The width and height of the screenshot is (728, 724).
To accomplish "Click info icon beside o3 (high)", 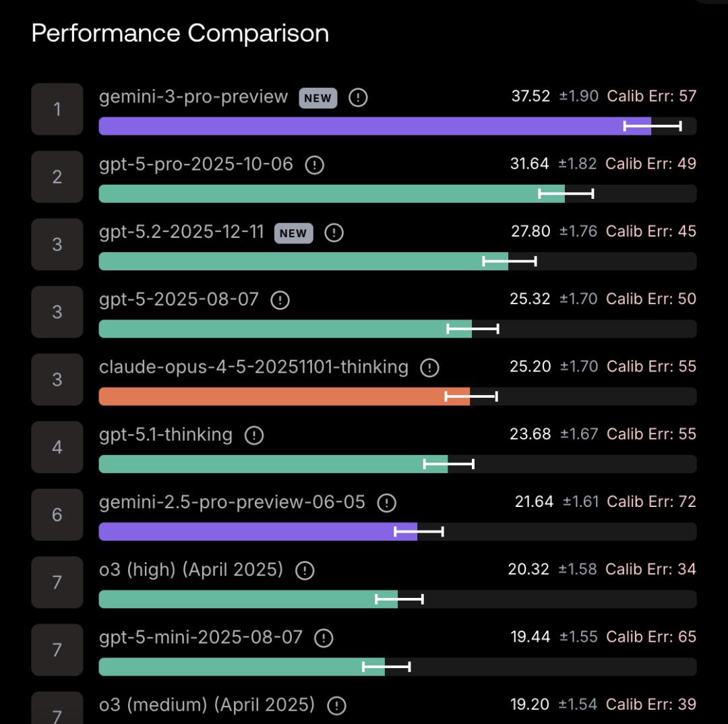I will (305, 570).
